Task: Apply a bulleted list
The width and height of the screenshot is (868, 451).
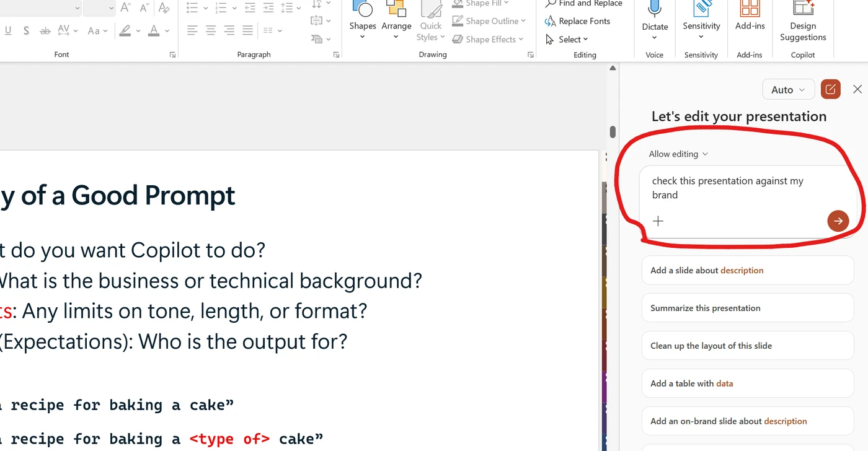Action: pyautogui.click(x=192, y=8)
